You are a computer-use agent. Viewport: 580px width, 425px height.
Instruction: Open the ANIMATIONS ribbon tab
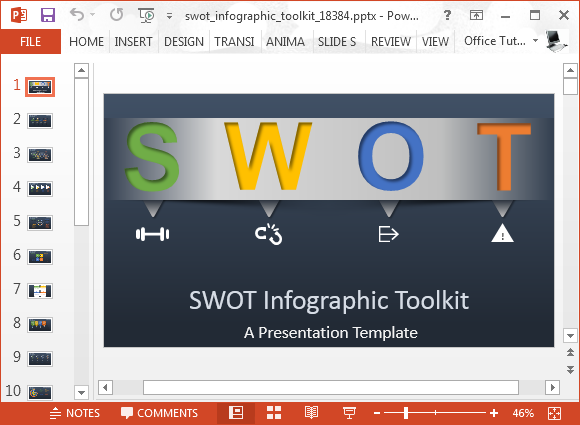tap(285, 41)
